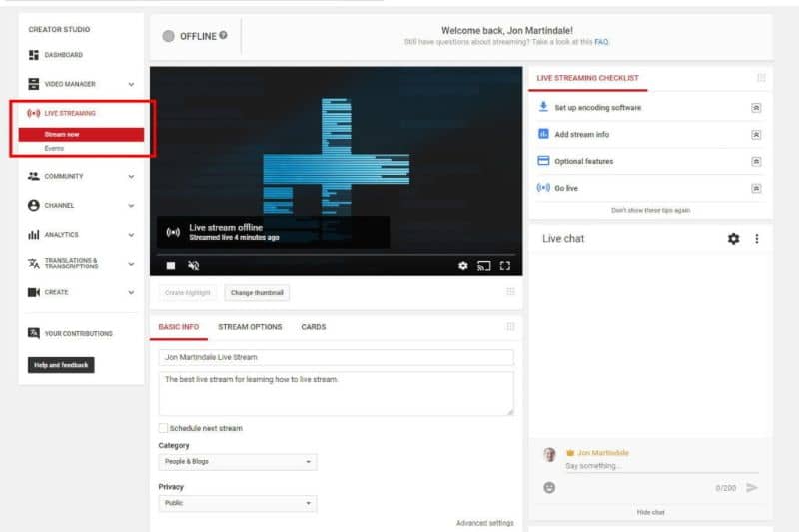This screenshot has height=532, width=799.
Task: Open the emoji picker in chat
Action: [x=549, y=488]
